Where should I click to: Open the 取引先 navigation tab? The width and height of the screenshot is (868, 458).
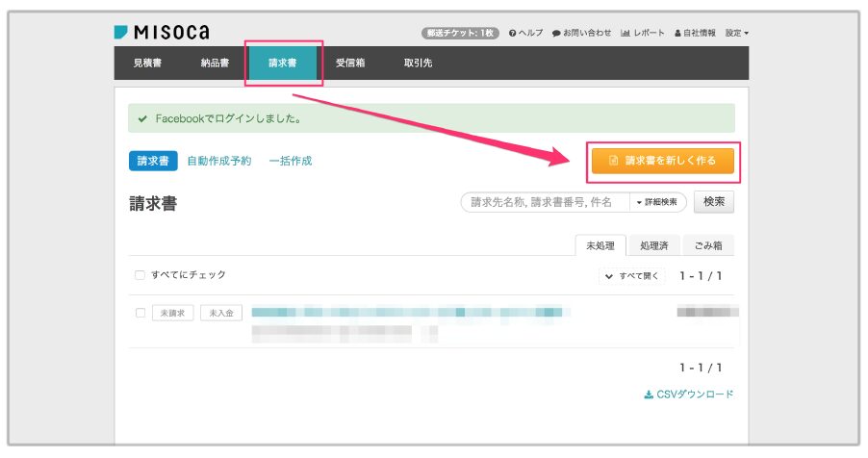pyautogui.click(x=418, y=64)
